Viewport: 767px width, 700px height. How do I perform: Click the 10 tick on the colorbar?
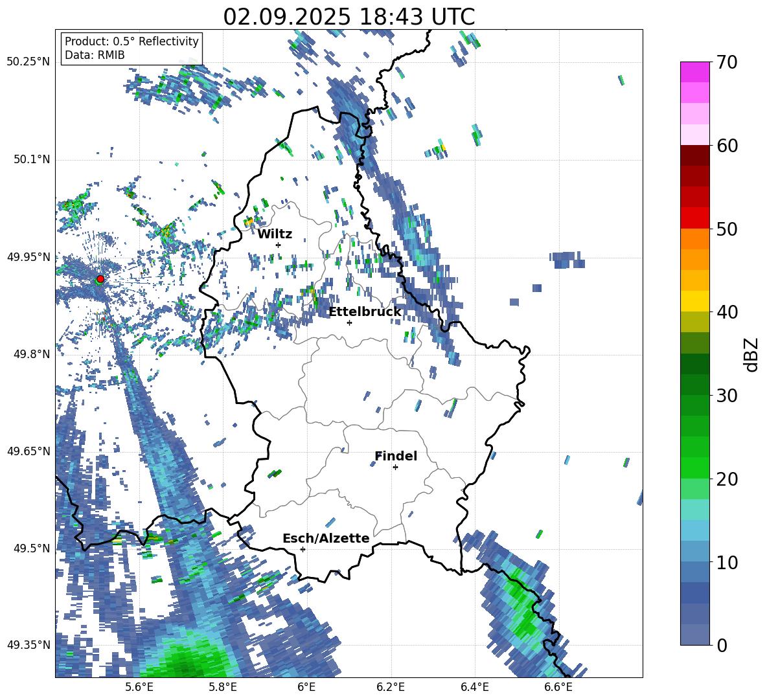tap(727, 562)
